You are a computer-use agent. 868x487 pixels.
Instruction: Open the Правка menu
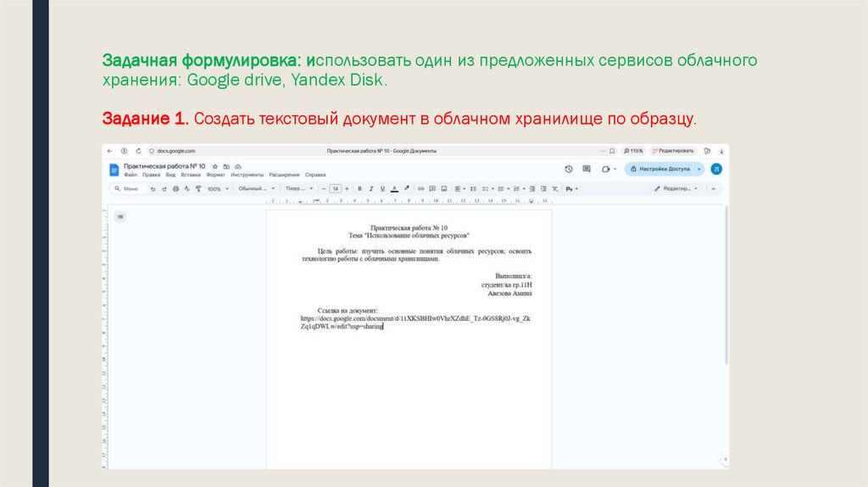click(x=151, y=175)
